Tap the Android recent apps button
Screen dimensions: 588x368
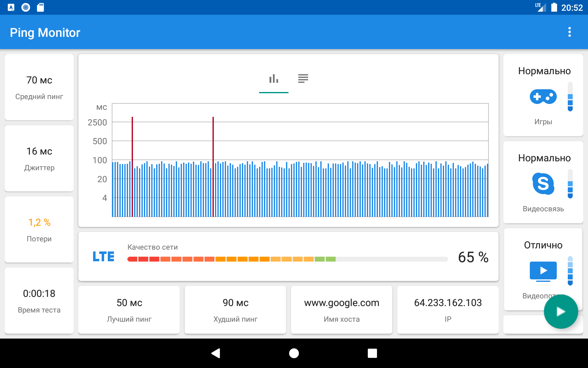[372, 353]
